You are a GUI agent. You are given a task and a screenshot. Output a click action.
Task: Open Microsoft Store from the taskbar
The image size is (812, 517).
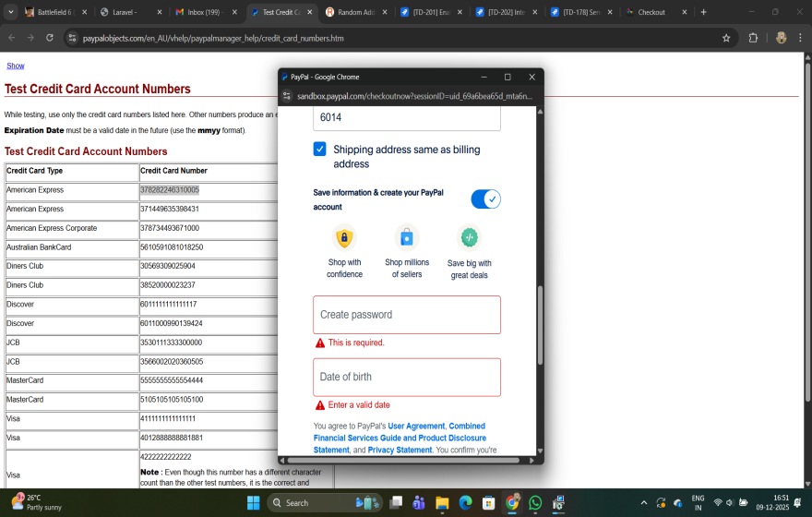pyautogui.click(x=488, y=502)
